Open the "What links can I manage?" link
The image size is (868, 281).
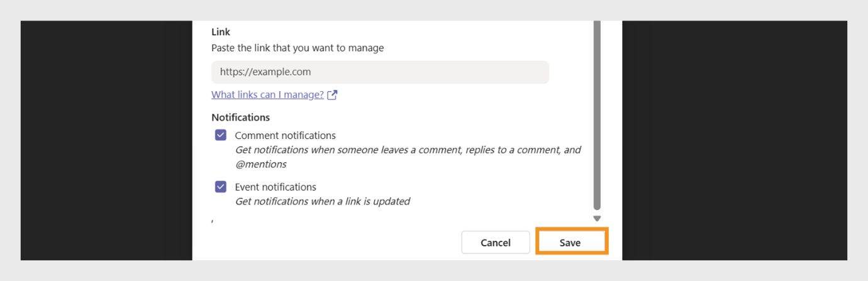(267, 95)
